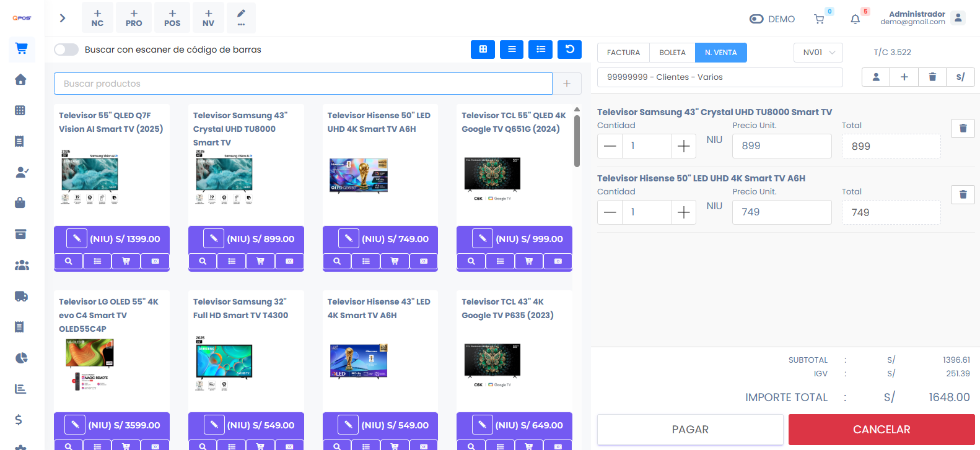This screenshot has width=980, height=450.
Task: Click the customer field 99999999 - Clientes - Varios
Action: click(x=720, y=77)
